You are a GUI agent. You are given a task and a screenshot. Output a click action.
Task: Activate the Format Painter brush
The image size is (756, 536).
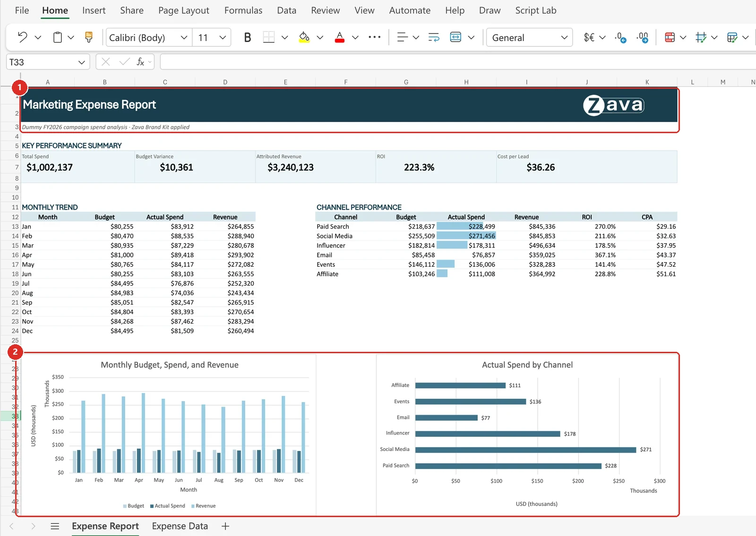pyautogui.click(x=88, y=37)
